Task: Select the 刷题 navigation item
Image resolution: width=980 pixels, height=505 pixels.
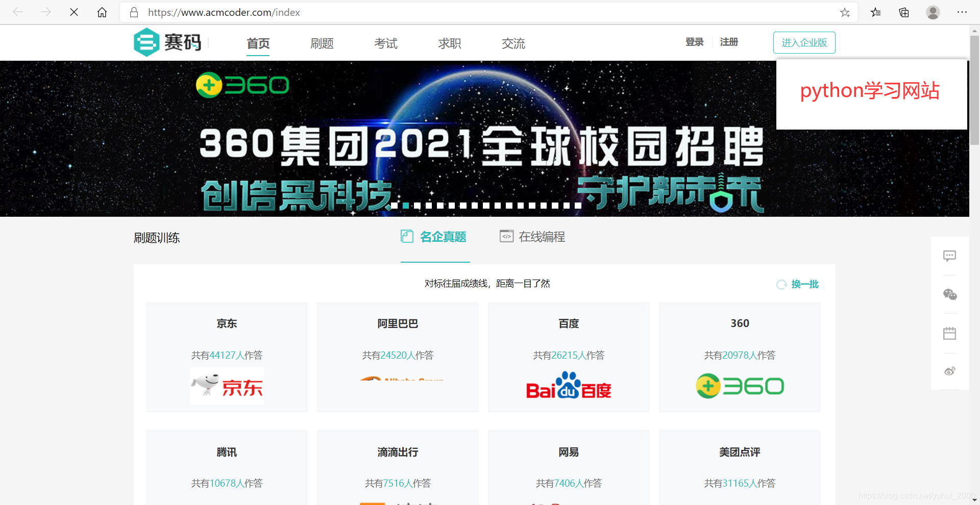Action: pos(322,44)
